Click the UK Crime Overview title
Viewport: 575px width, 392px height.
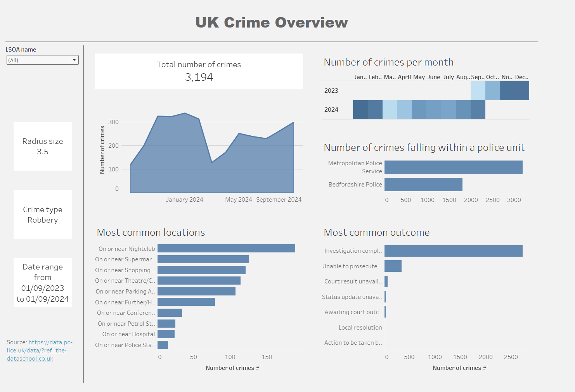272,22
